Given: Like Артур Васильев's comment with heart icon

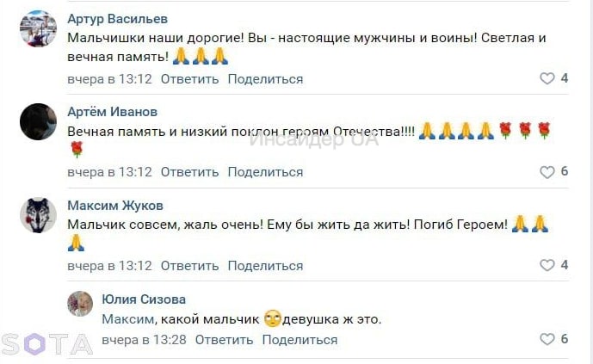Looking at the screenshot, I should (x=547, y=78).
